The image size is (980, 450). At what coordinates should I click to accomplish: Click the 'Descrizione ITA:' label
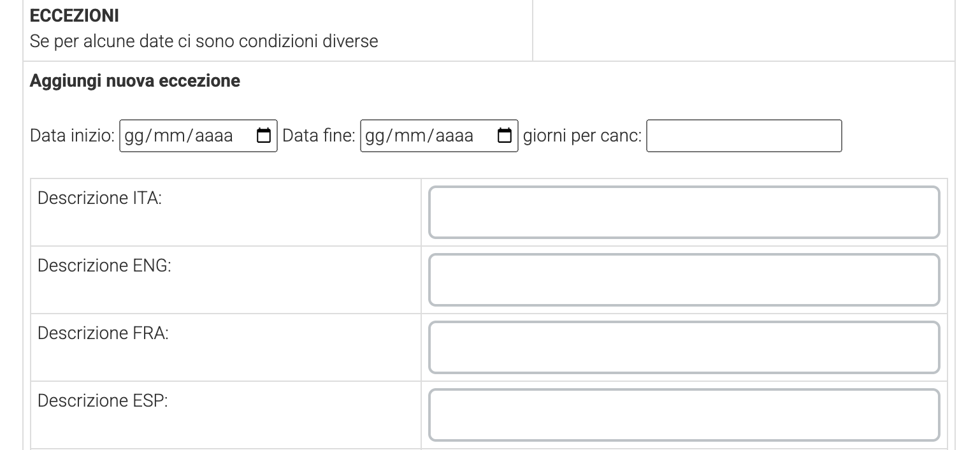click(x=99, y=198)
